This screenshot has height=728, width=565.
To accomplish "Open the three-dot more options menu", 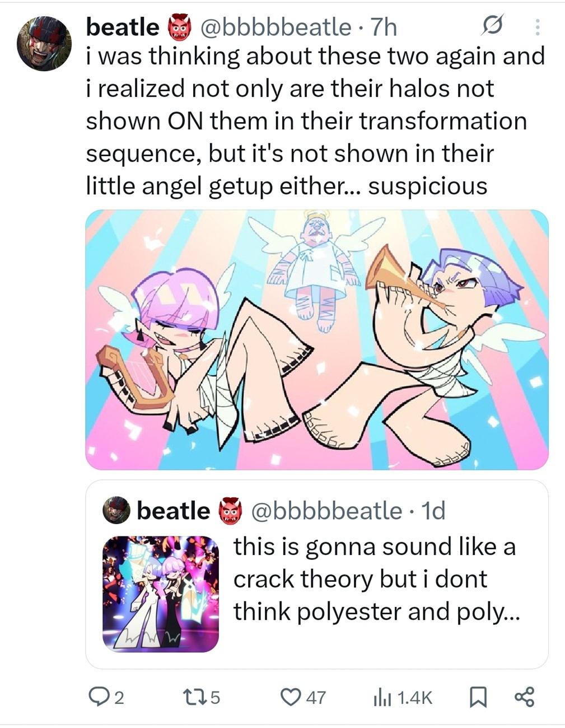I will pyautogui.click(x=537, y=27).
